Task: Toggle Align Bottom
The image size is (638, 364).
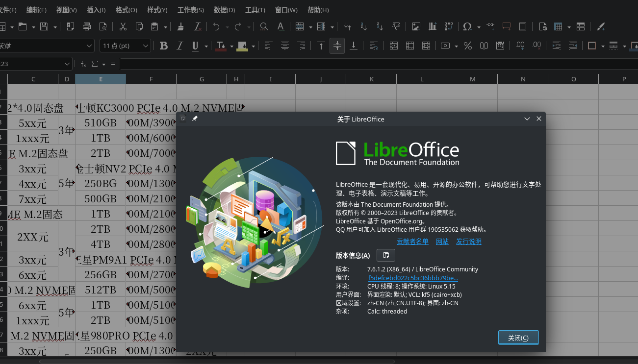Action: click(353, 46)
